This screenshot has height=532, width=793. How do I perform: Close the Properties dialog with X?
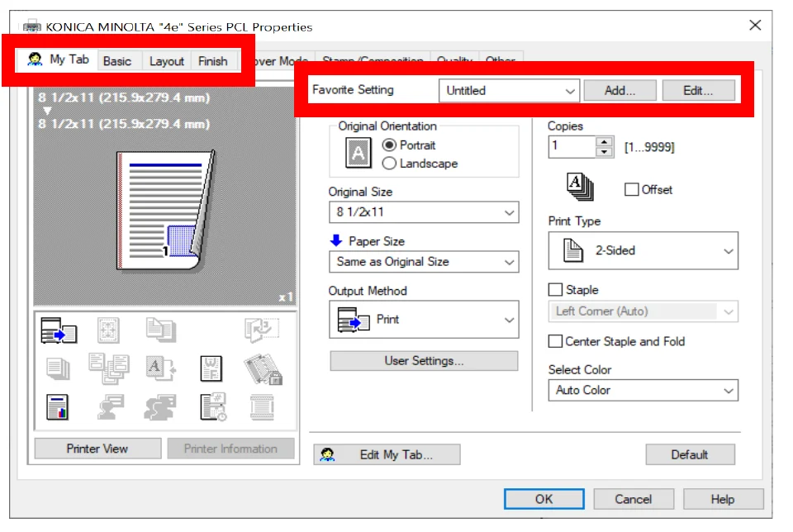coord(755,25)
